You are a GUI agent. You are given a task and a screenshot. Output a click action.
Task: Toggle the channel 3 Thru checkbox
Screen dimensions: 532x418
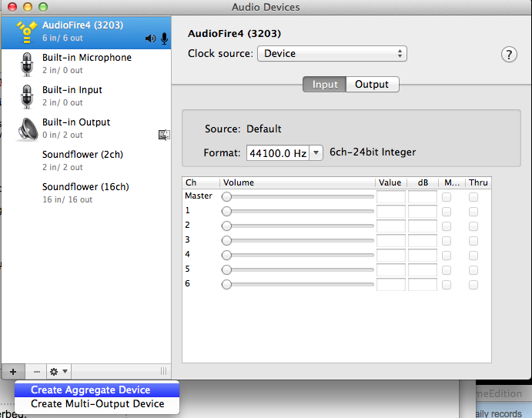coord(473,241)
